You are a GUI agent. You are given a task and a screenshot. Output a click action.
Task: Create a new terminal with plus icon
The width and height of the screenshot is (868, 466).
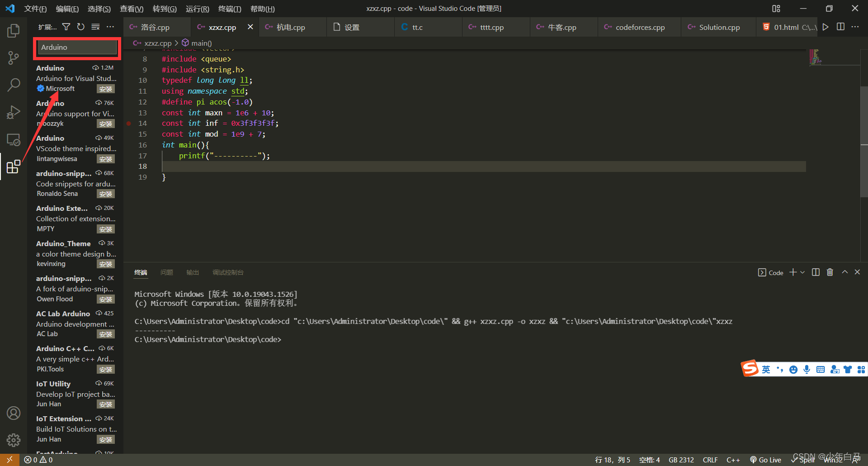coord(793,272)
